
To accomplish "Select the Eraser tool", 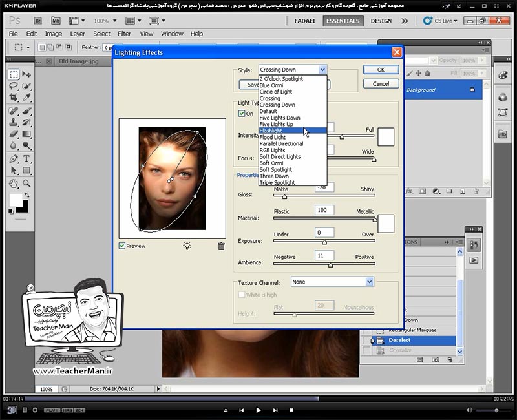I will tap(14, 134).
